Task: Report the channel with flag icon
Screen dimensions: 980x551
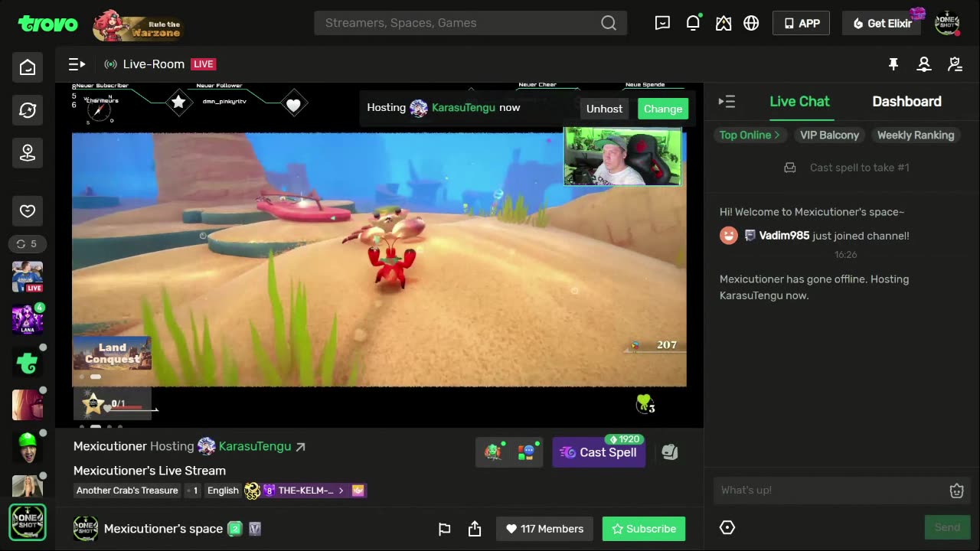Action: pyautogui.click(x=444, y=529)
